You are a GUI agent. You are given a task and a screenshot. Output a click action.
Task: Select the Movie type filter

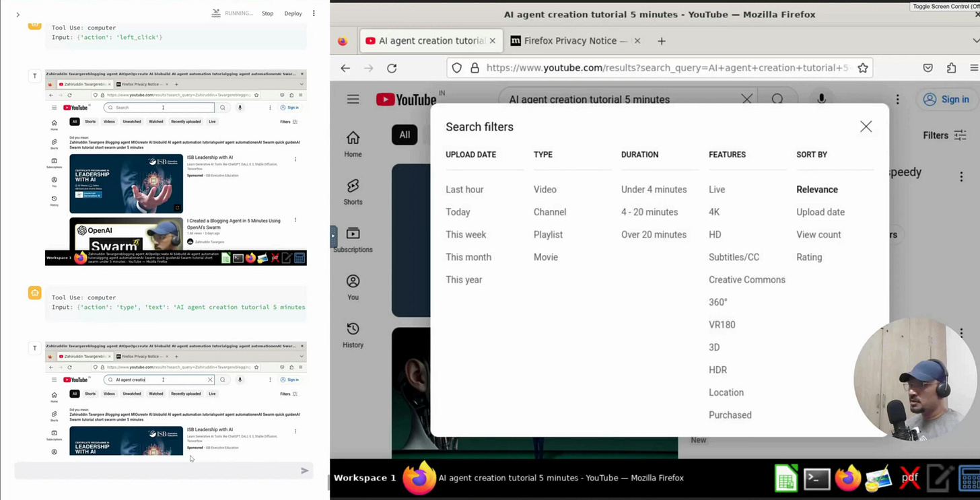(x=546, y=257)
